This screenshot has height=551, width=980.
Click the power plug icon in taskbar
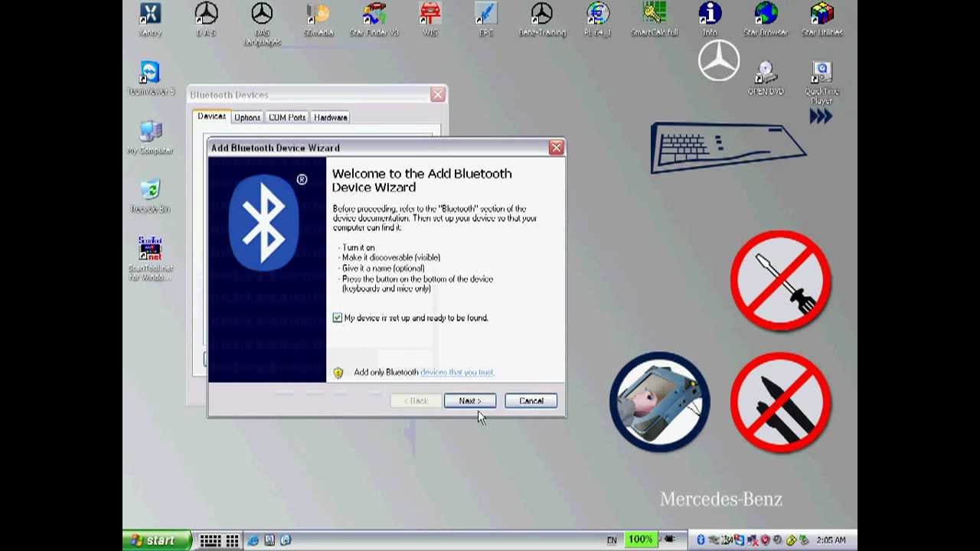pos(670,540)
